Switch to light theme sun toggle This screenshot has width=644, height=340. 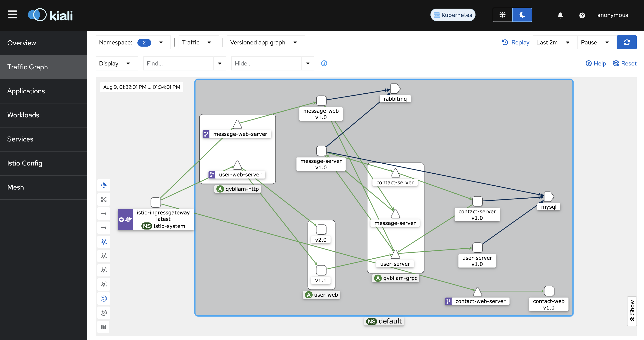coord(502,15)
